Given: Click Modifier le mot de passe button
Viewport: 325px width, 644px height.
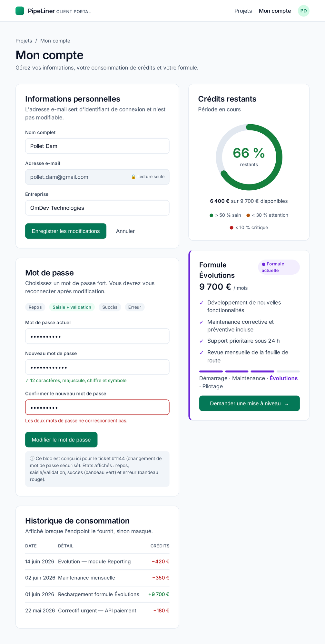Looking at the screenshot, I should pyautogui.click(x=61, y=440).
